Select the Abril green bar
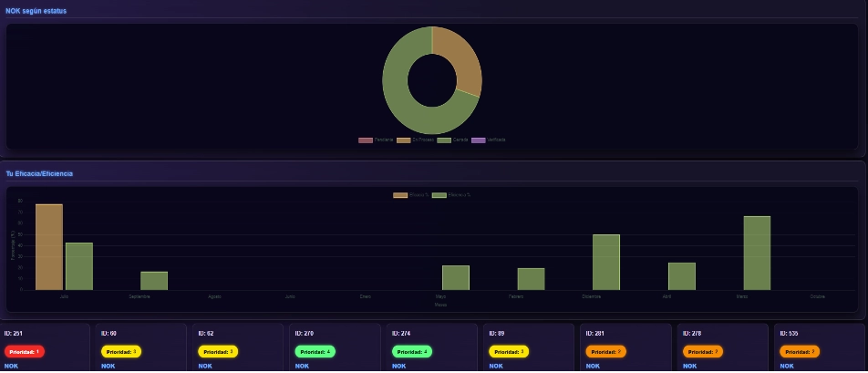This screenshot has width=868, height=373. [x=681, y=276]
